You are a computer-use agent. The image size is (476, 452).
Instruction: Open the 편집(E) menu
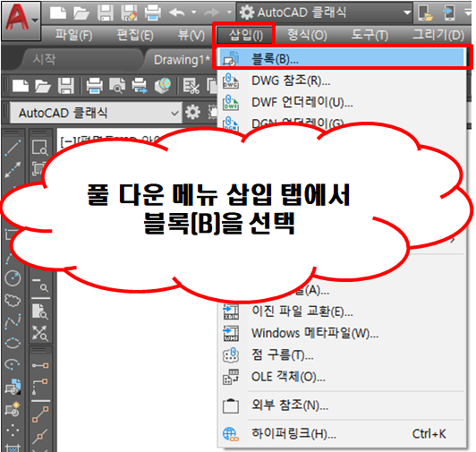click(x=135, y=35)
